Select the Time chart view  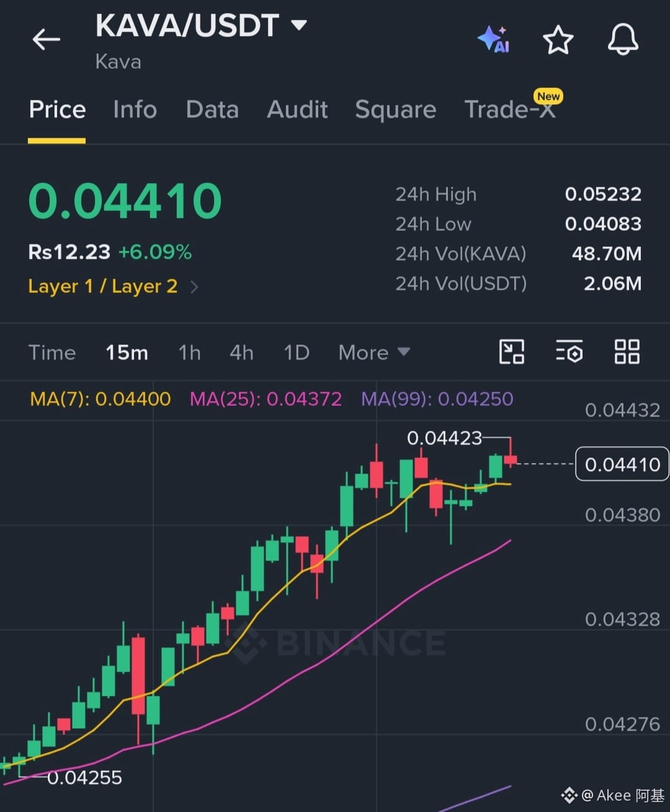click(x=52, y=353)
